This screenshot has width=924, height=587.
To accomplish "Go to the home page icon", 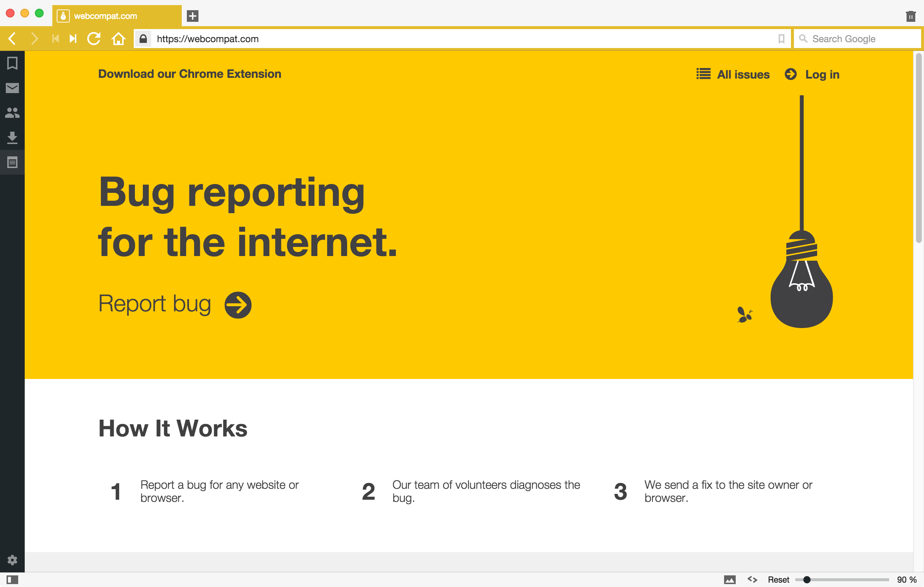I will pos(118,39).
